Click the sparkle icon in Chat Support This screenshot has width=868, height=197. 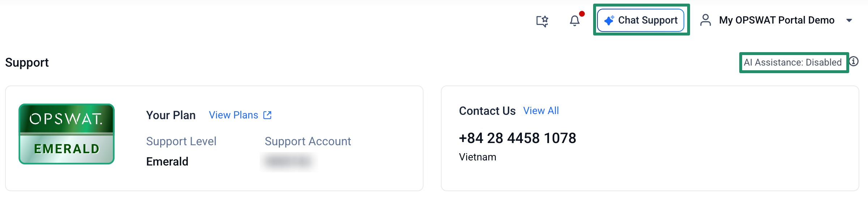click(x=609, y=20)
